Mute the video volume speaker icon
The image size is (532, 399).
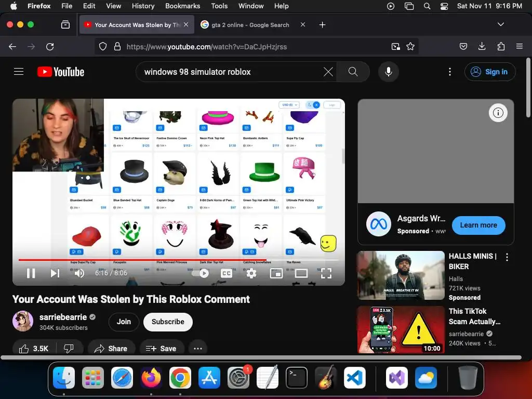click(79, 273)
